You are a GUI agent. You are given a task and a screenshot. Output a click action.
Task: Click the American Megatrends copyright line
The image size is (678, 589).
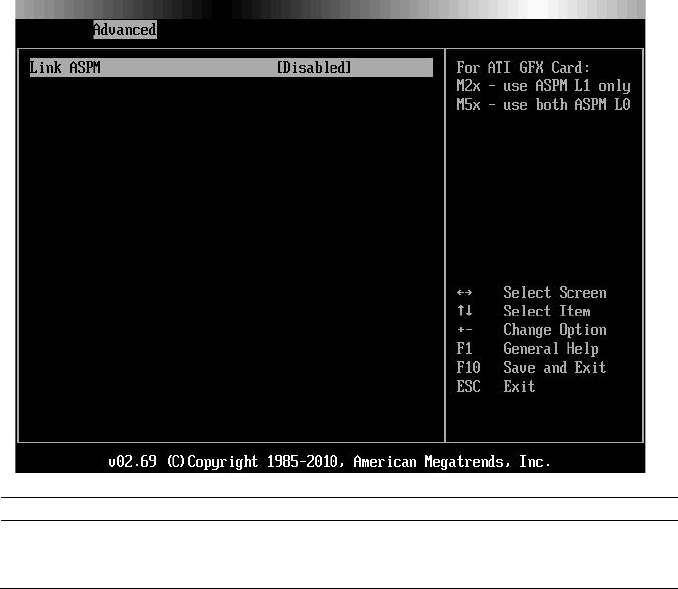pos(329,462)
